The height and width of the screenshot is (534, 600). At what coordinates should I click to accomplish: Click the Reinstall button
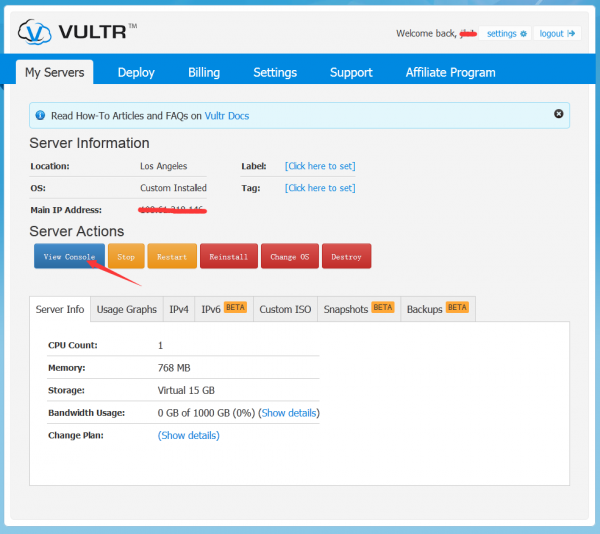tap(229, 256)
